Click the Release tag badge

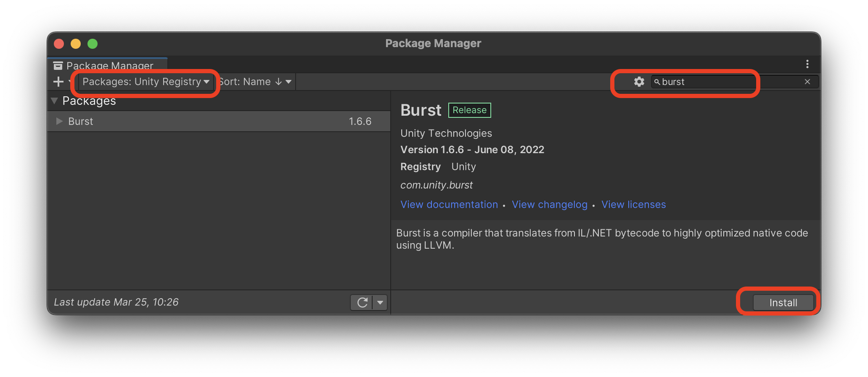click(469, 110)
